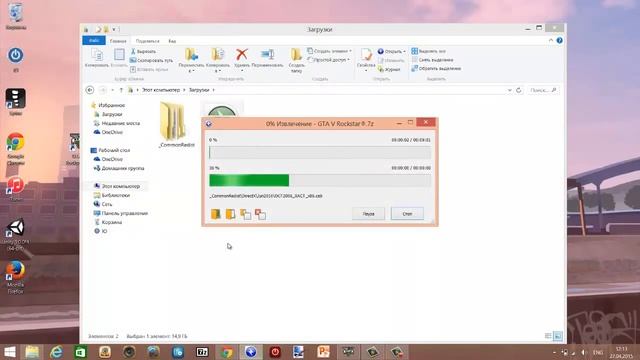Click iTunes desktop icon
The height and width of the screenshot is (360, 640).
(x=16, y=189)
